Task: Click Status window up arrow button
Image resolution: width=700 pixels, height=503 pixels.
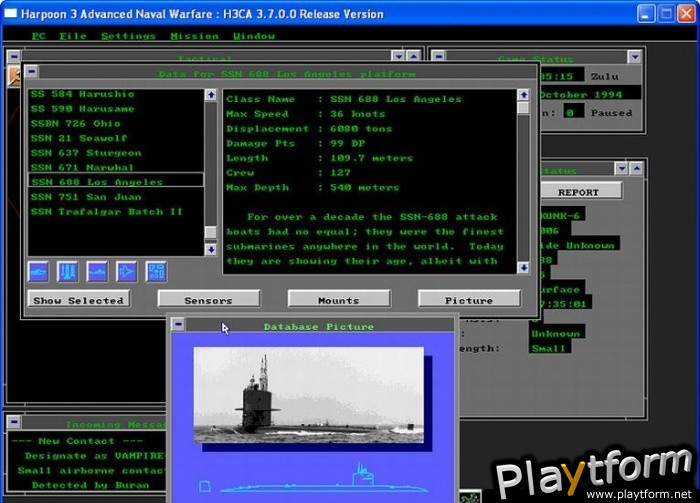Action: 637,168
